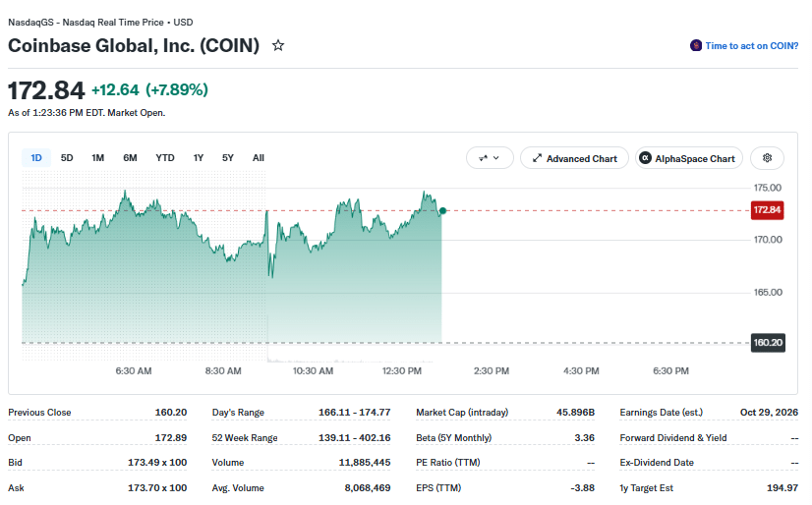Click the purple icon beside 'Time to act'

696,45
